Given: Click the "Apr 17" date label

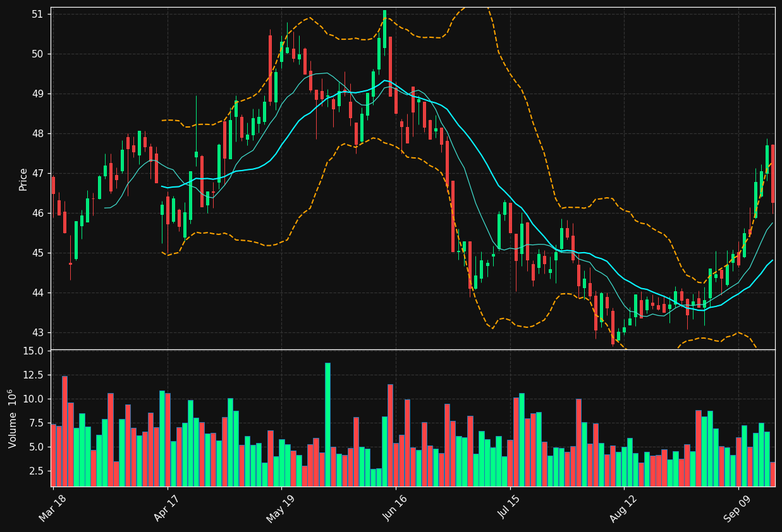Looking at the screenshot, I should tap(166, 509).
